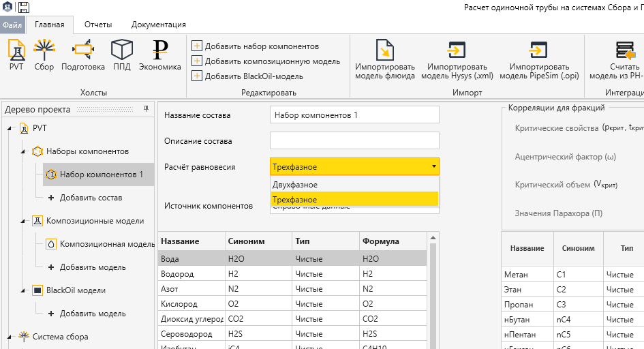Screen dimensions: 644x349
Task: Select the Азот row
Action: (x=292, y=289)
